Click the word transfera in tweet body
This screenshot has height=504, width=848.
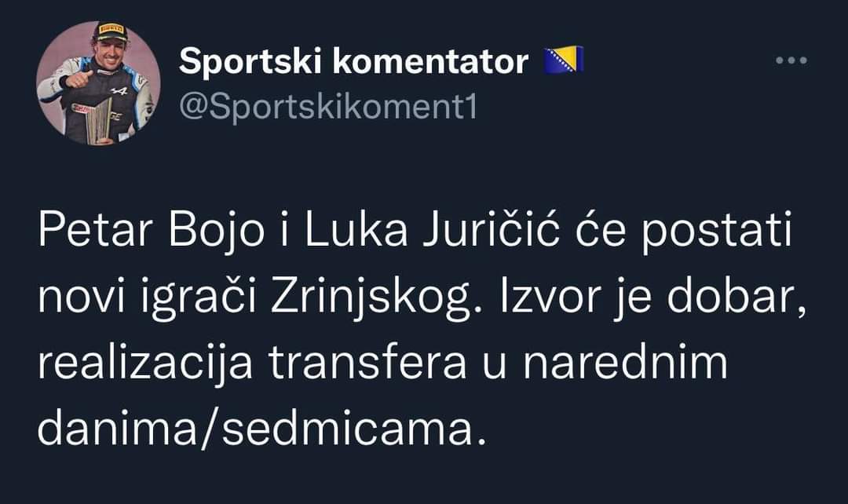coord(367,363)
